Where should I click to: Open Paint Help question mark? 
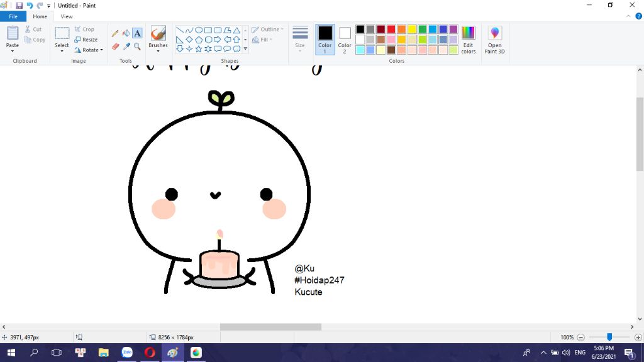pyautogui.click(x=639, y=16)
